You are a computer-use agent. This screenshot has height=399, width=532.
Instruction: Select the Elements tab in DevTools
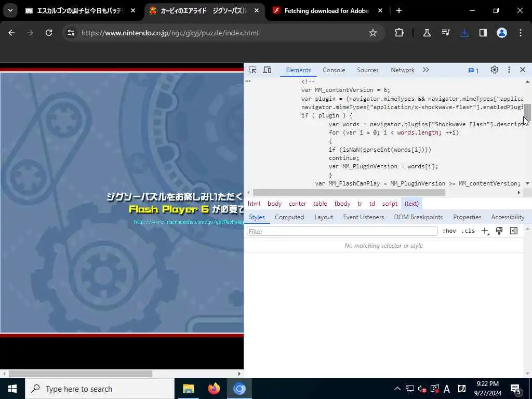point(298,70)
